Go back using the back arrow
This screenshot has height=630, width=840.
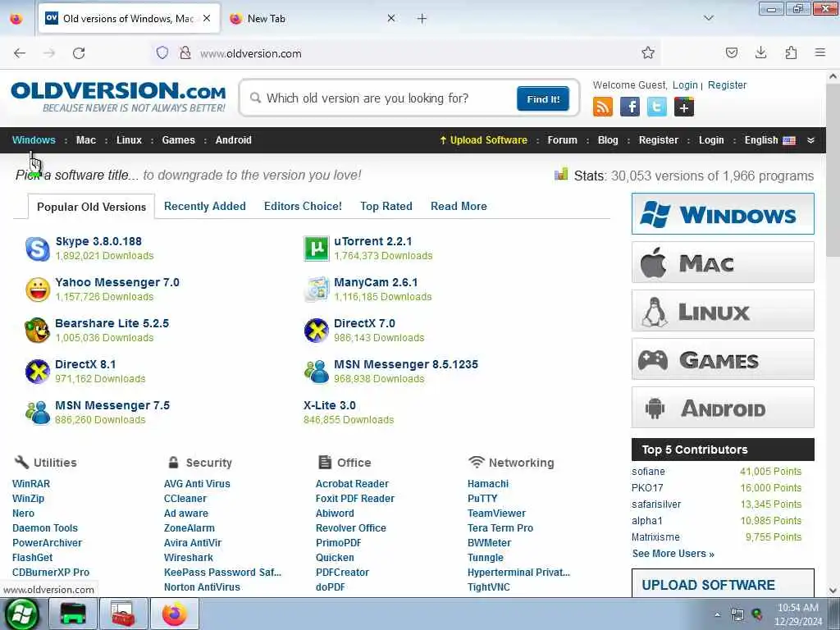(x=20, y=53)
